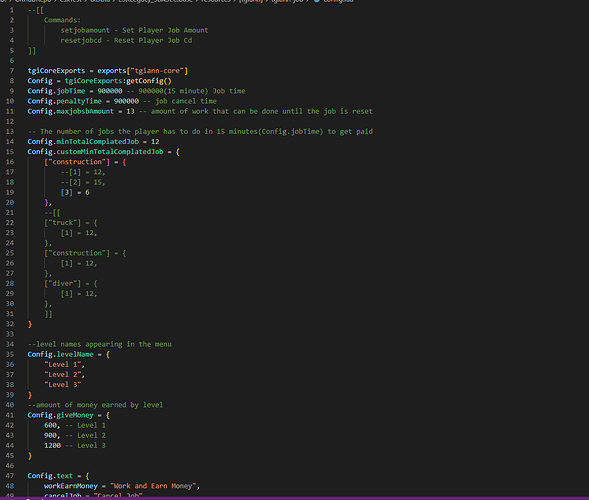Image resolution: width=589 pixels, height=500 pixels.
Task: Click on Config.penaltyTime assignment
Action: [83, 101]
